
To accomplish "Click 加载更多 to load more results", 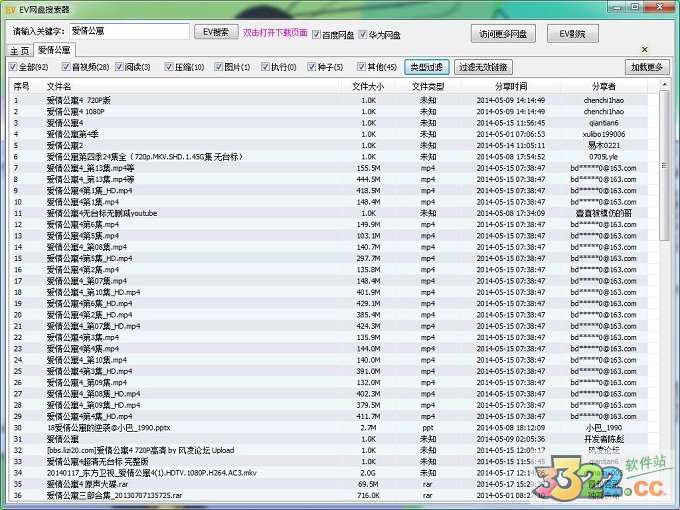I will click(647, 67).
